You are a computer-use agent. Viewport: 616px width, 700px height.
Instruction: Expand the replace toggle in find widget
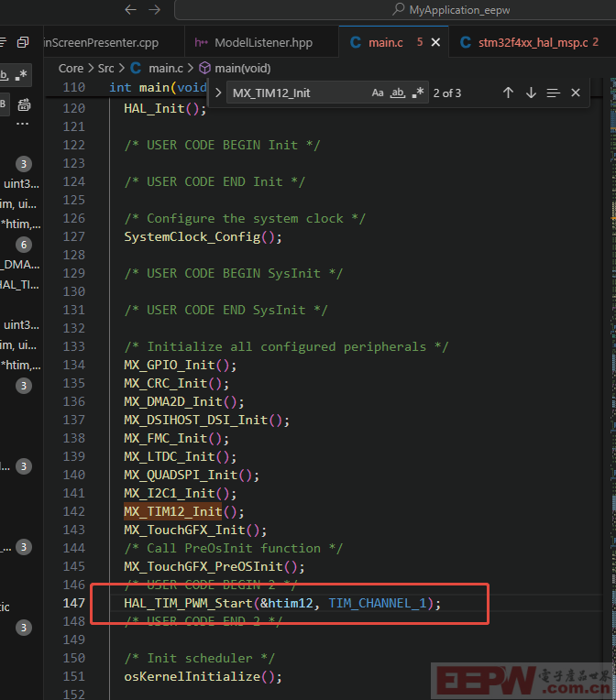pyautogui.click(x=218, y=93)
